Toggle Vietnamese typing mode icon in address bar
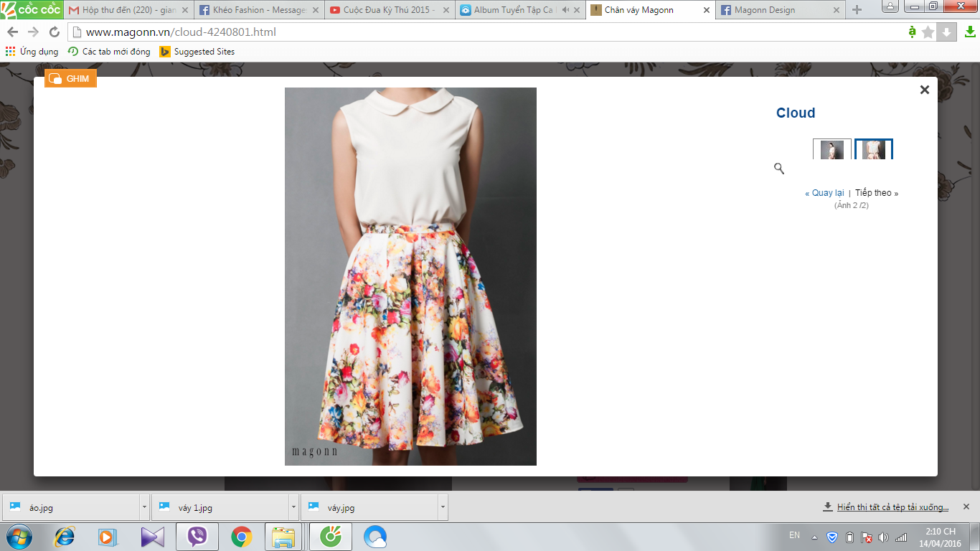 [x=912, y=32]
